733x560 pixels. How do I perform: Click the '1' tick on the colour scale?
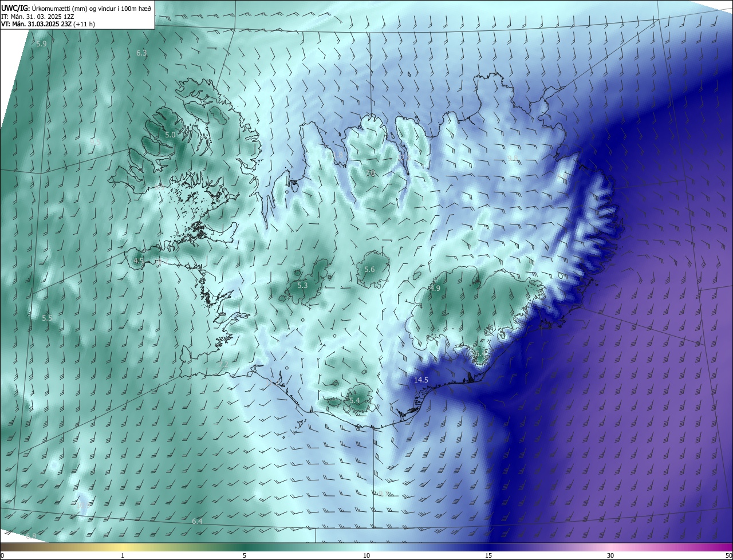point(123,555)
